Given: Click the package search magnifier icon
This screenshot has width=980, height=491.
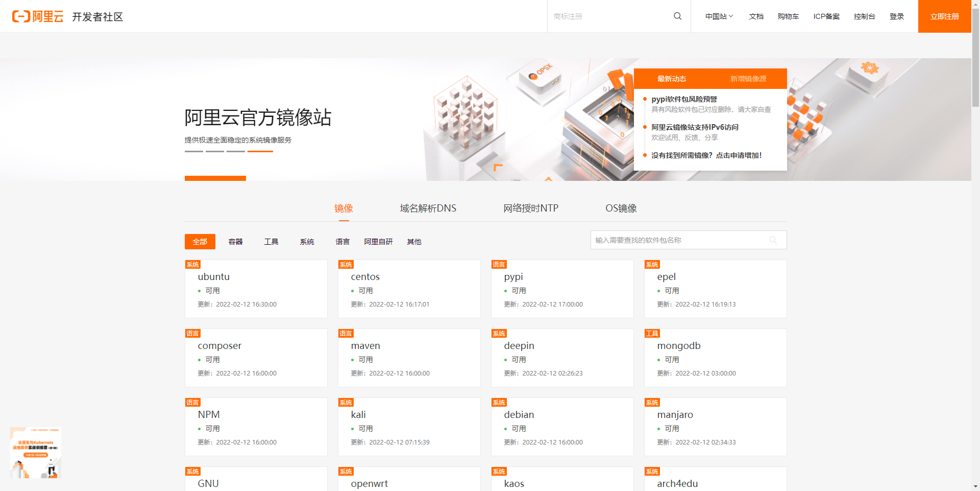Looking at the screenshot, I should click(773, 240).
